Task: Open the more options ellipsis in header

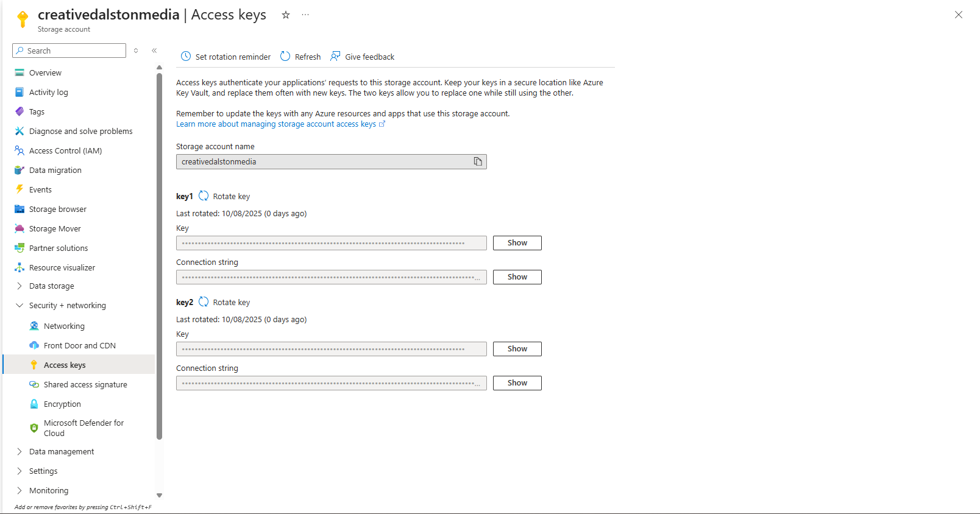Action: [305, 15]
